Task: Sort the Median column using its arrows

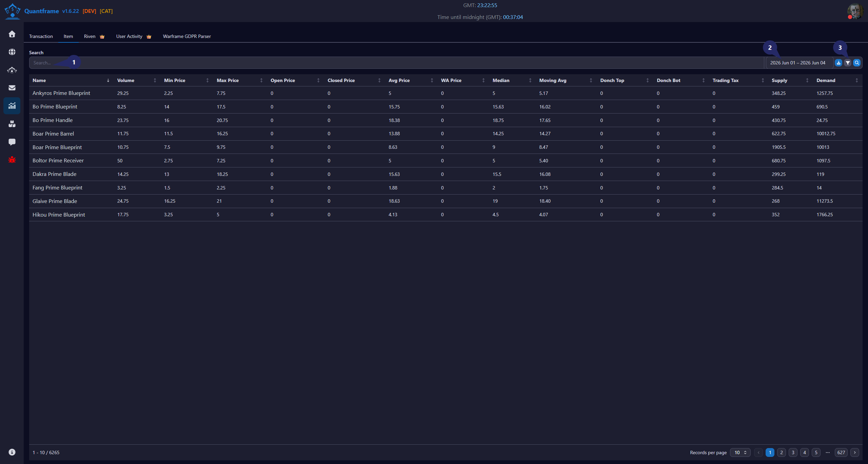Action: (530, 80)
